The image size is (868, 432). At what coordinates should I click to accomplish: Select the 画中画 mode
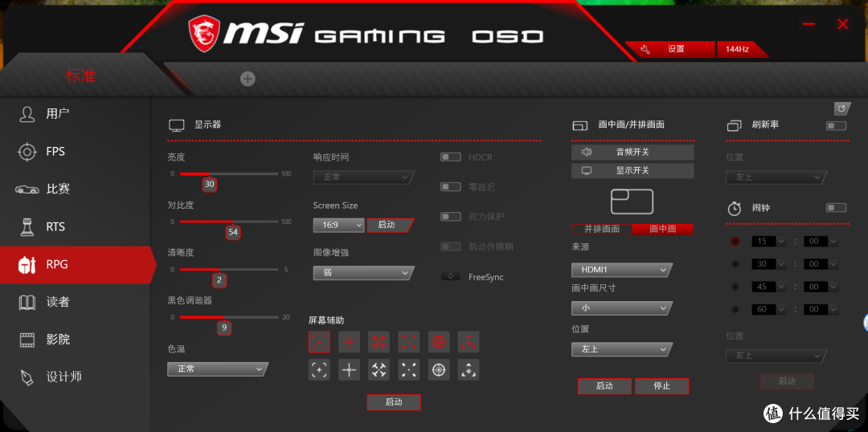tap(662, 229)
